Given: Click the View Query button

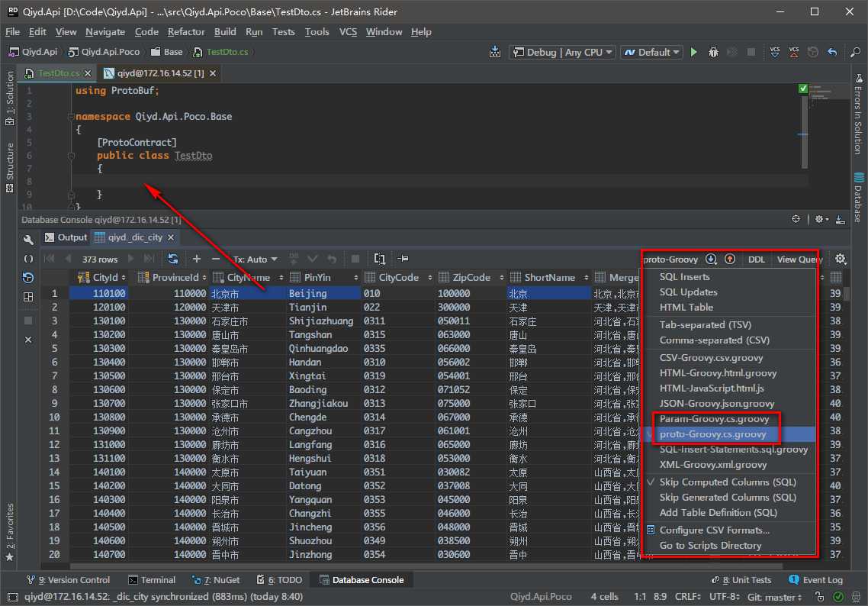Looking at the screenshot, I should [799, 259].
